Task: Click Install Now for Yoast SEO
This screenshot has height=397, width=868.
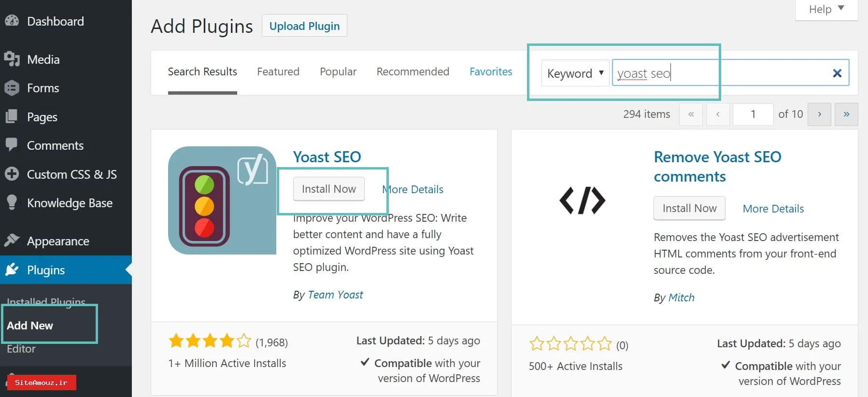Action: point(328,189)
